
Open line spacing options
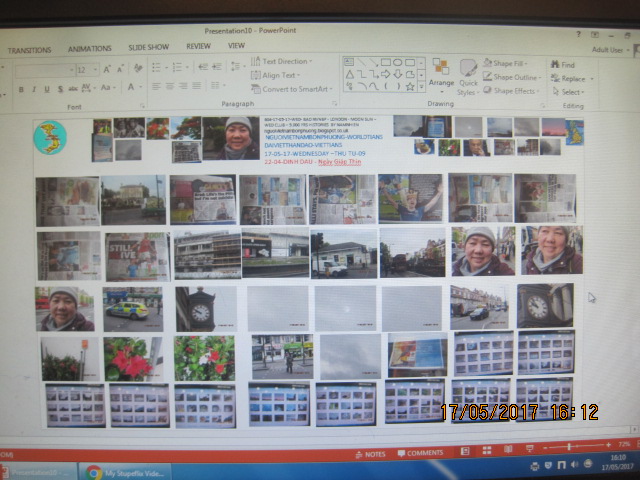(237, 66)
